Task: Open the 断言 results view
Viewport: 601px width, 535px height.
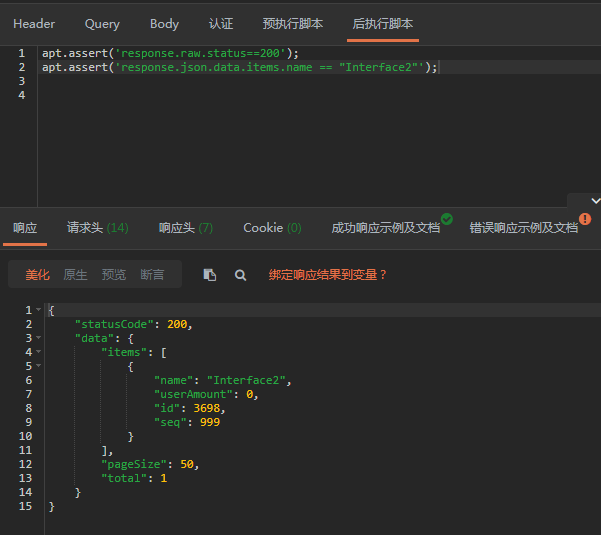Action: pyautogui.click(x=152, y=274)
